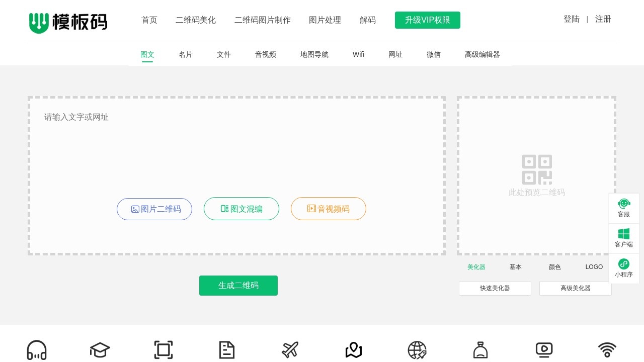Click the globe website template icon
The height and width of the screenshot is (362, 644).
(x=417, y=350)
